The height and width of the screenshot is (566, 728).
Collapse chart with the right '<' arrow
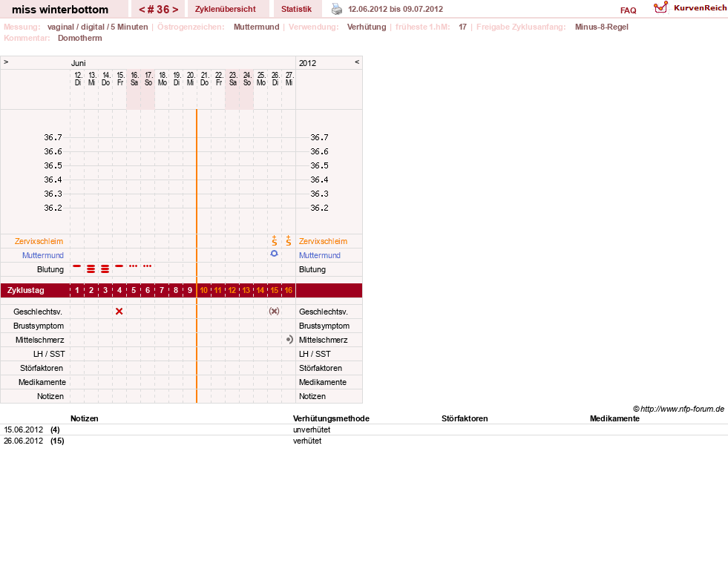pos(357,62)
